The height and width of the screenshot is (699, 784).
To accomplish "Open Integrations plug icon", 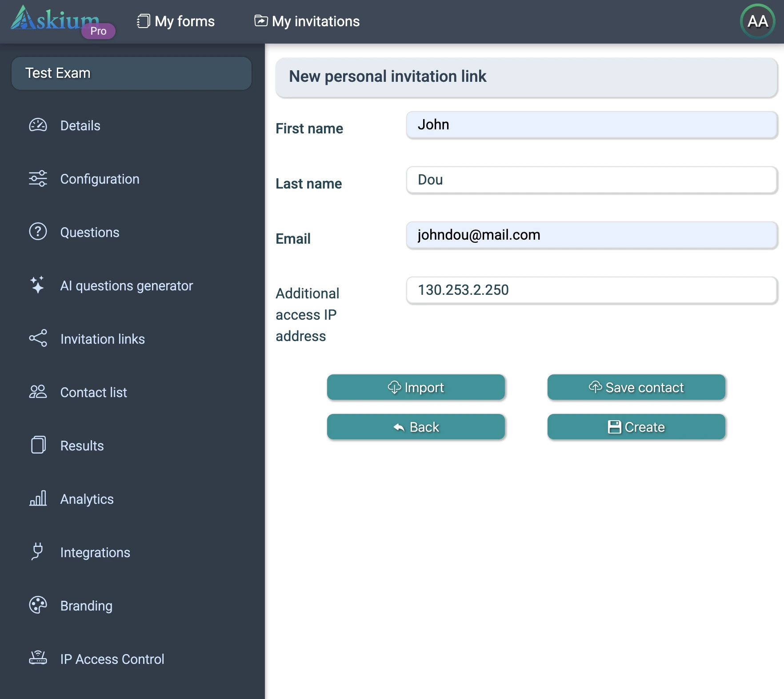I will point(38,552).
